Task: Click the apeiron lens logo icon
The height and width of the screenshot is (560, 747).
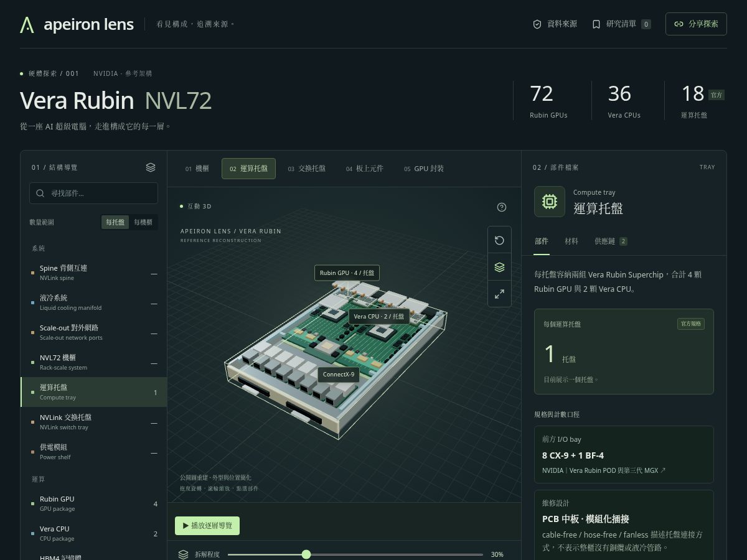Action: (x=27, y=24)
